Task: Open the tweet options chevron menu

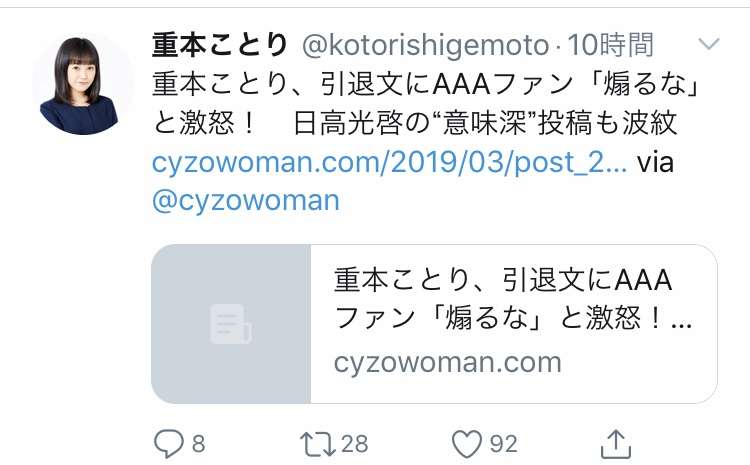Action: click(x=709, y=44)
